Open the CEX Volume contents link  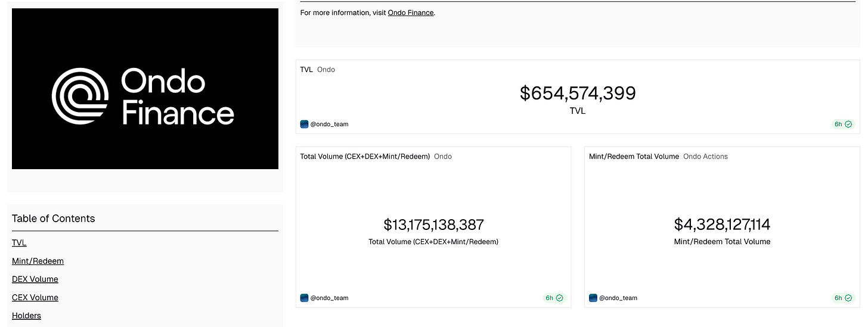(x=35, y=297)
